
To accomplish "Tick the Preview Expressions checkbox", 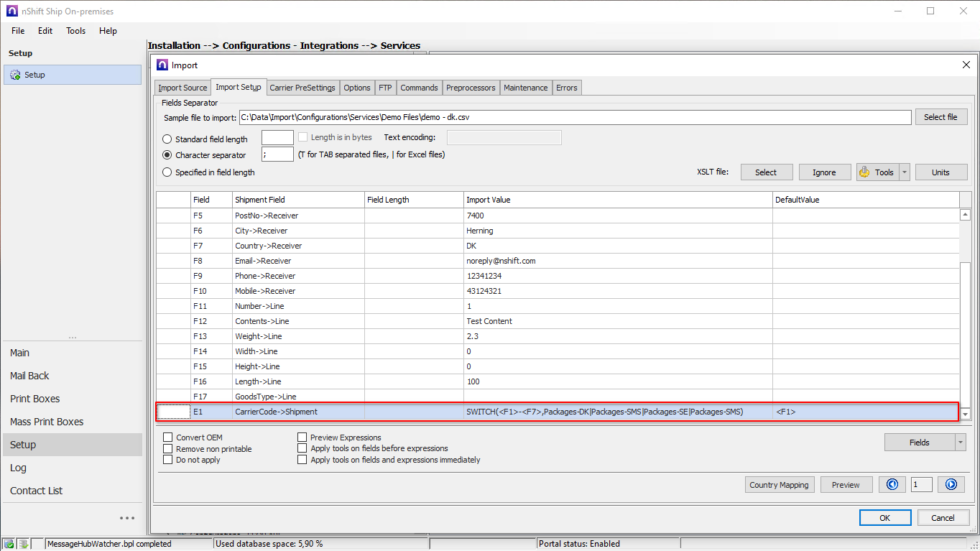I will tap(302, 437).
